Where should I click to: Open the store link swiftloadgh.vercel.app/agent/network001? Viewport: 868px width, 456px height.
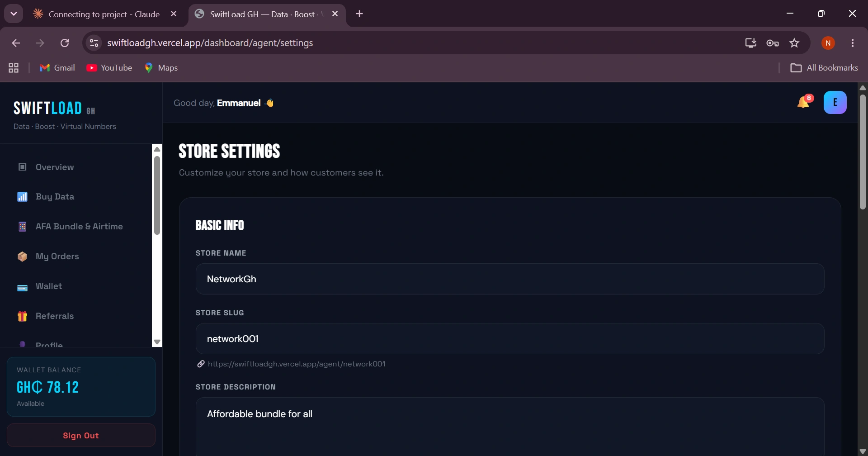297,364
